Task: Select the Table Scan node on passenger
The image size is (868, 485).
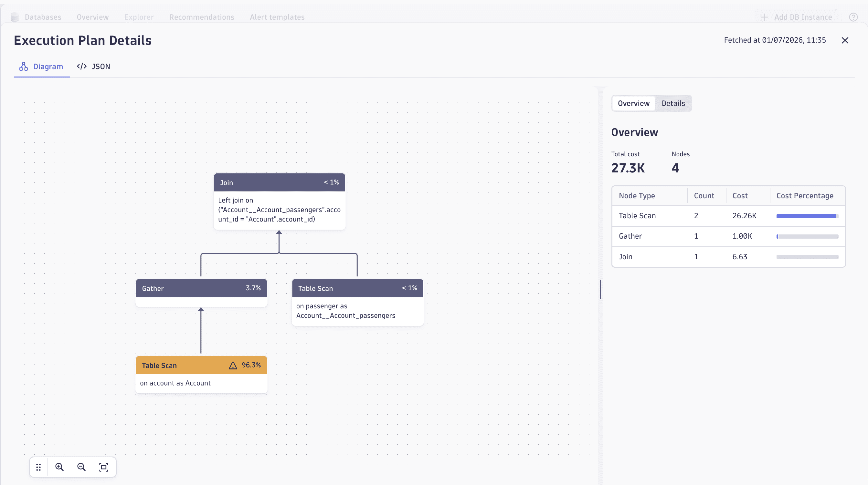Action: coord(357,302)
